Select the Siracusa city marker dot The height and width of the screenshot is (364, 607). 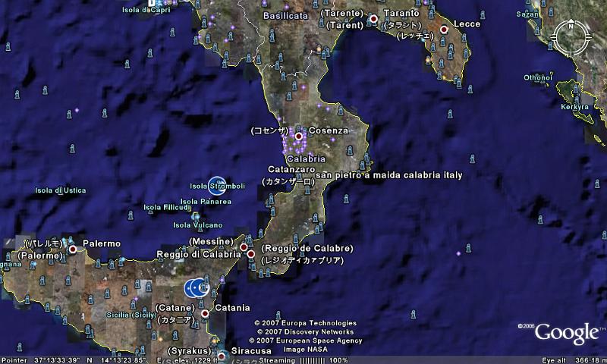point(222,356)
